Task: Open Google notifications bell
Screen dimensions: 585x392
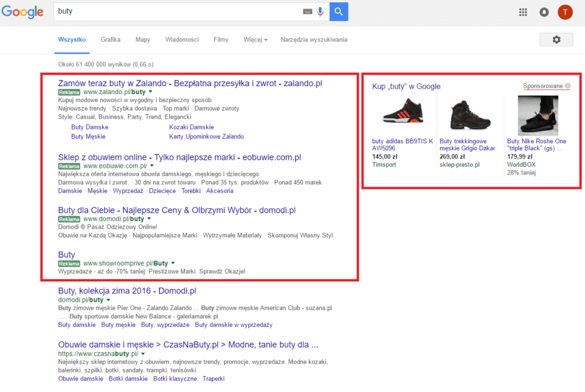Action: point(544,12)
